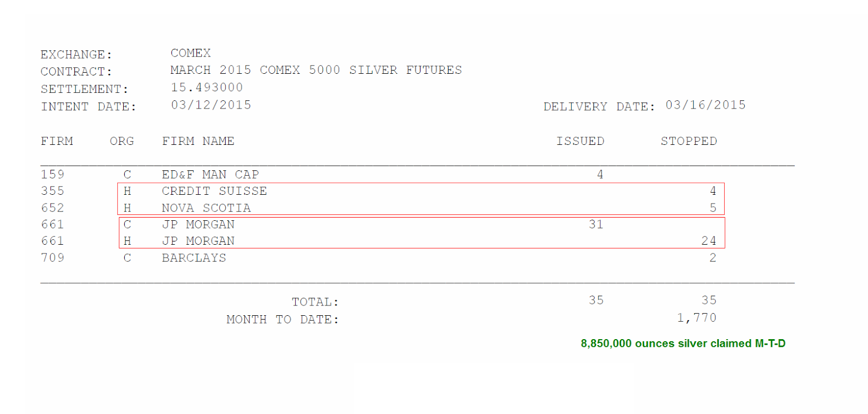
Task: Select the intent date 03/12/2015
Action: pyautogui.click(x=211, y=105)
